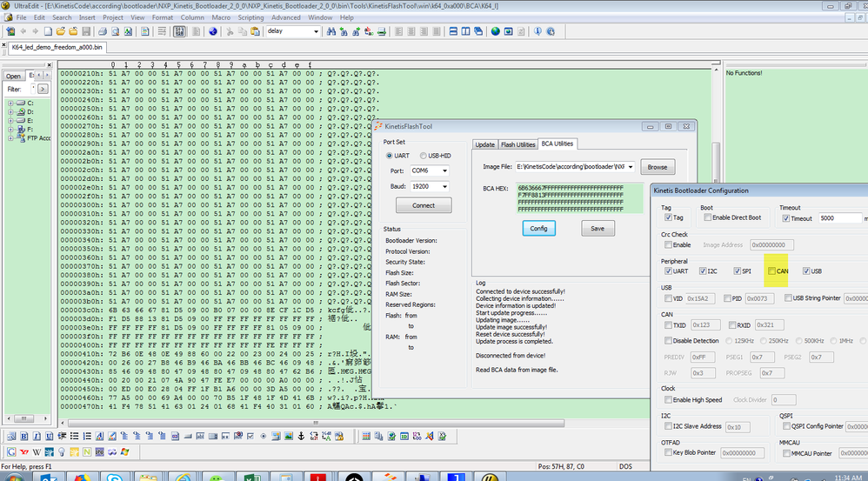
Task: Click the Save disk icon in UltraEdit toolbar
Action: pos(85,31)
